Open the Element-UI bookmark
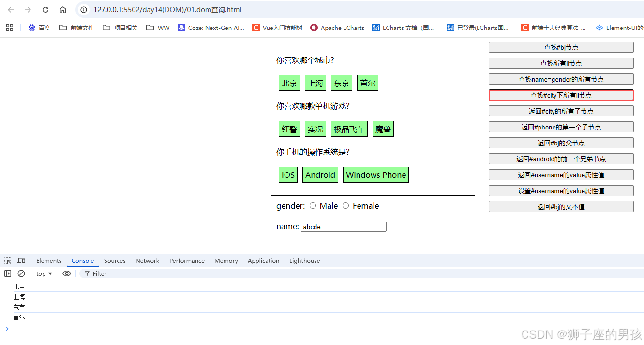The height and width of the screenshot is (345, 644). coord(620,28)
